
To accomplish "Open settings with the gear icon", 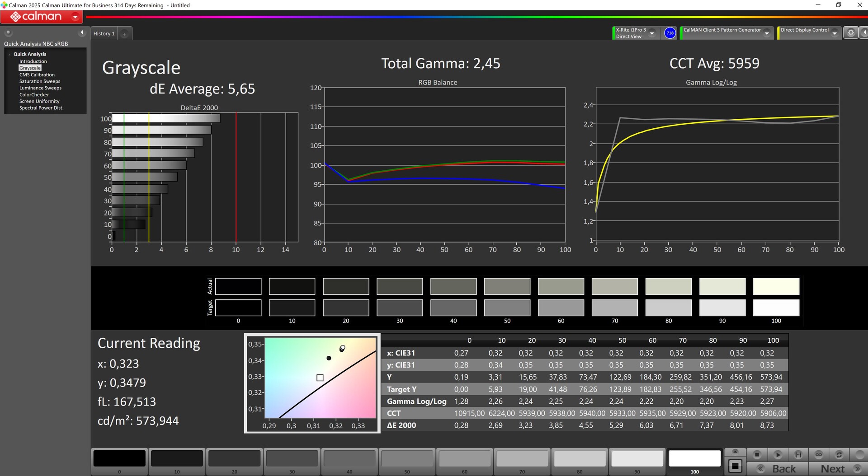I will (850, 33).
